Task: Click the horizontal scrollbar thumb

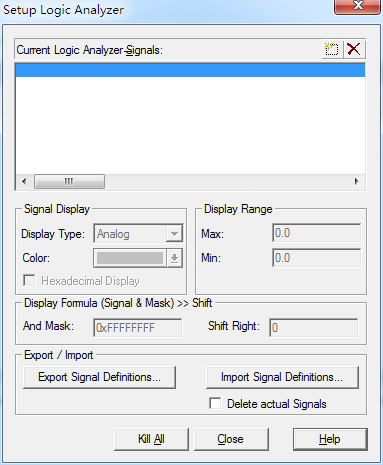Action: 69,182
